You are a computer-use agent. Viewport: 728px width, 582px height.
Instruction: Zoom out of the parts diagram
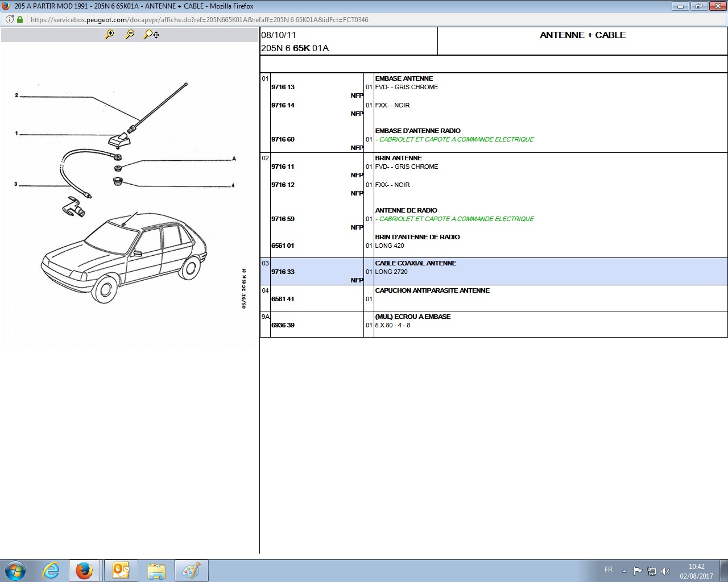click(130, 34)
